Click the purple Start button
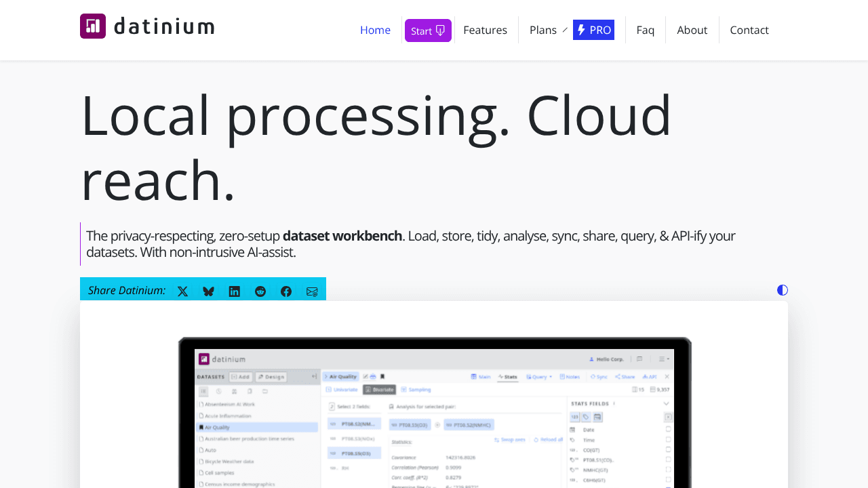The width and height of the screenshot is (868, 488). pos(428,30)
